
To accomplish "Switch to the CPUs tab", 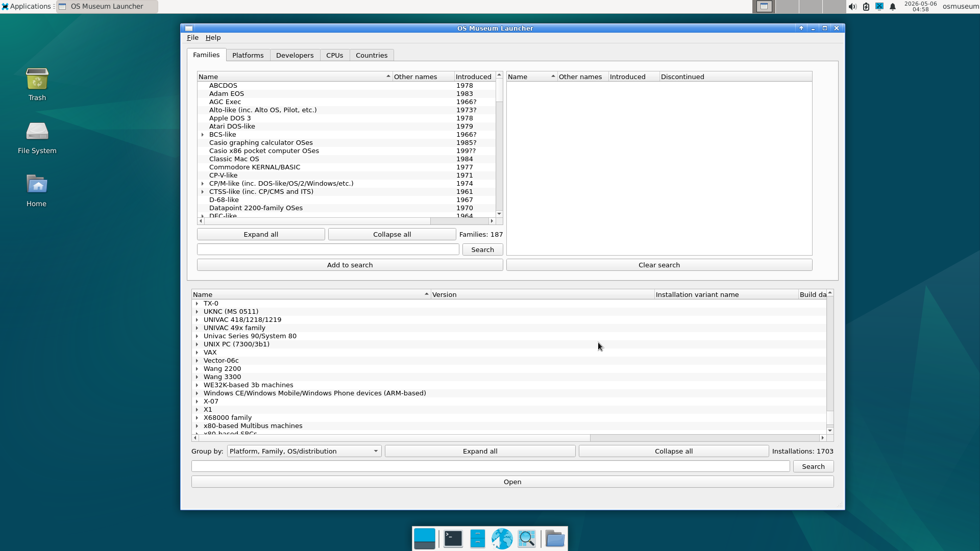I will pos(334,56).
